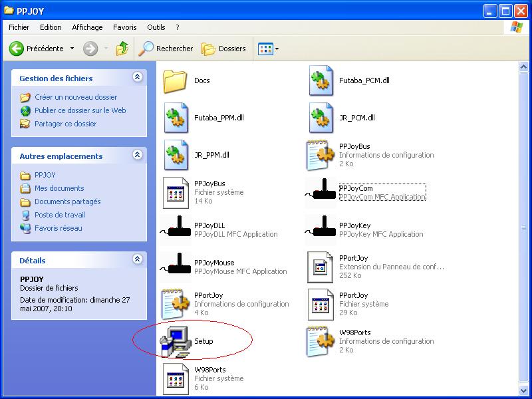Select the Setup installer icon
This screenshot has height=399, width=532.
pyautogui.click(x=176, y=341)
